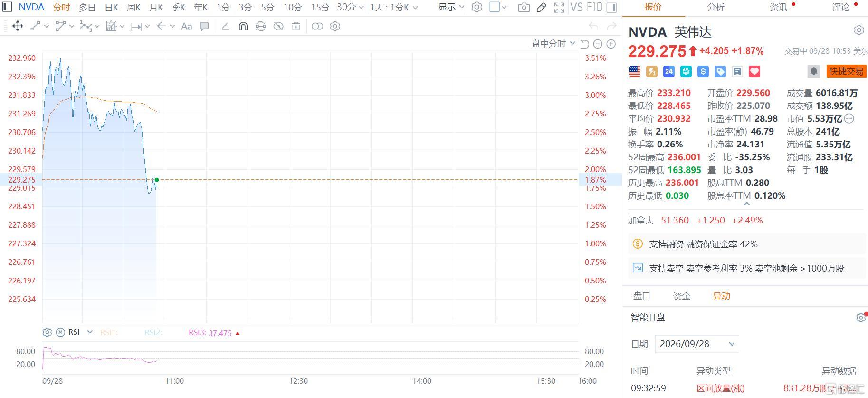Expand the 显示 display dropdown
The height and width of the screenshot is (398, 868).
click(x=451, y=7)
